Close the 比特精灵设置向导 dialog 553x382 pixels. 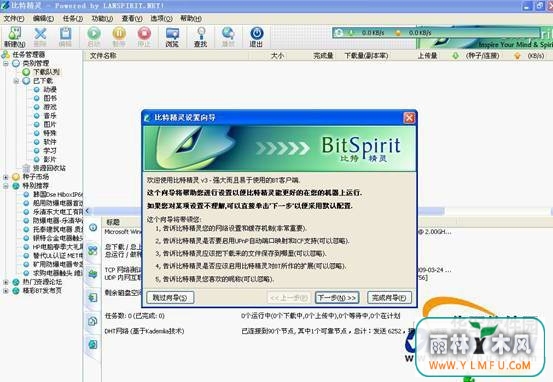409,117
